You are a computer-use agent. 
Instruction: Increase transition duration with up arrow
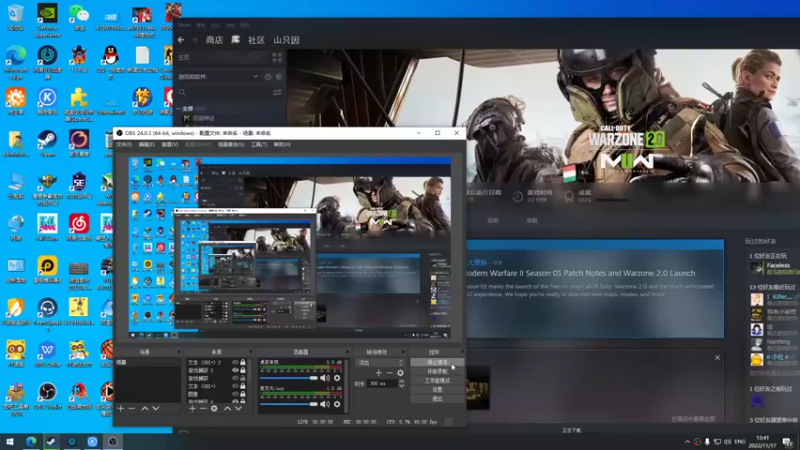(402, 381)
